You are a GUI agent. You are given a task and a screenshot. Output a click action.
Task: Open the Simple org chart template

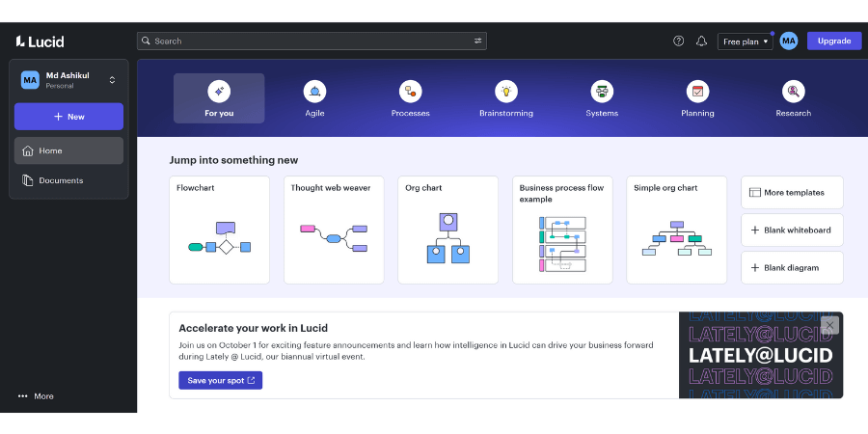676,230
